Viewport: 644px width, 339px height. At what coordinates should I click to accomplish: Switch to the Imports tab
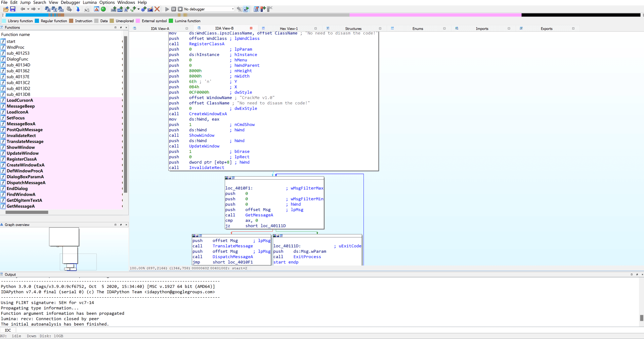point(482,29)
